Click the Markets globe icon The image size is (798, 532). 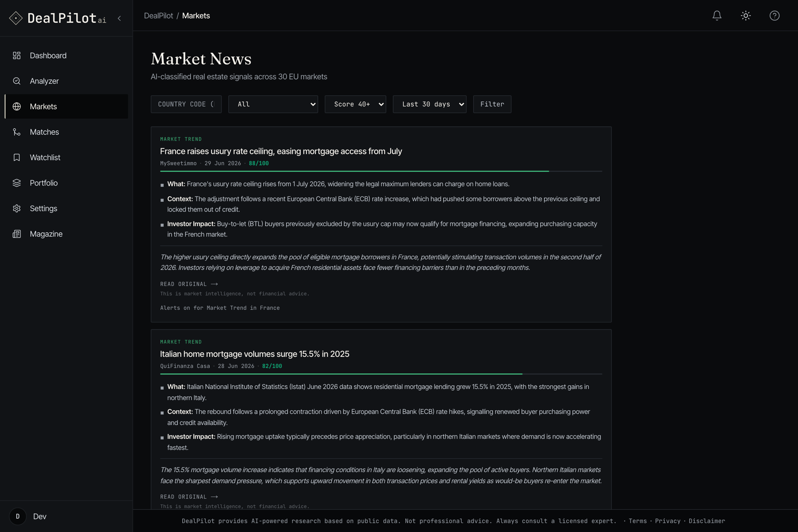17,106
